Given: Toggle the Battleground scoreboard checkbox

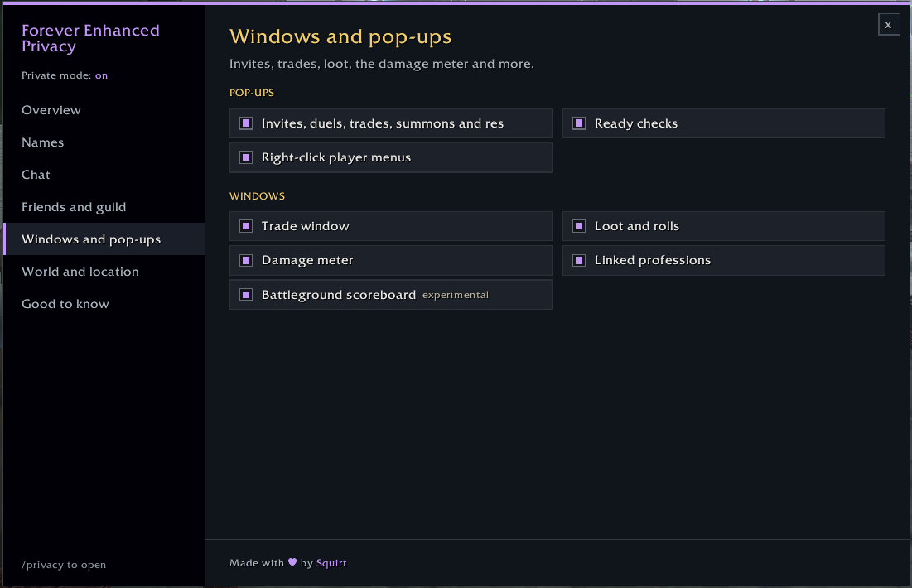Looking at the screenshot, I should 246,295.
